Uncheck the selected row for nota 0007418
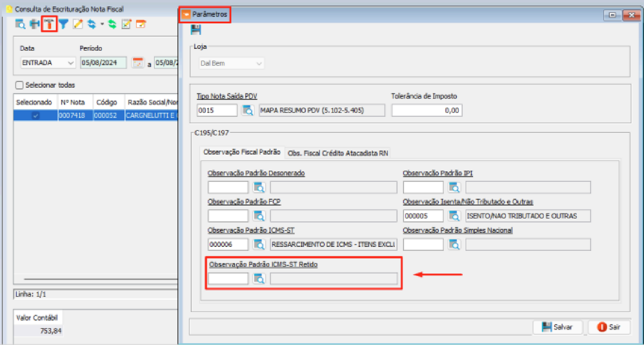 [35, 115]
